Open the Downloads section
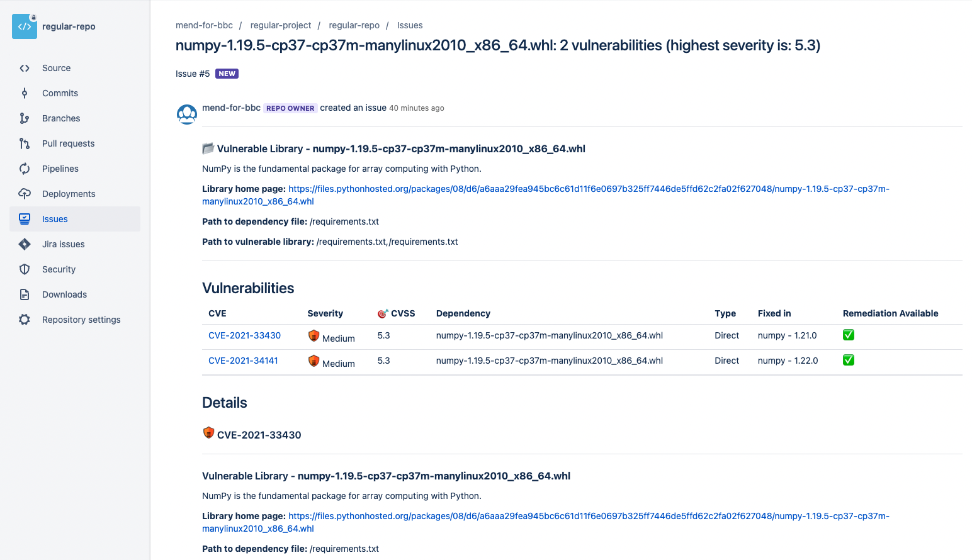Viewport: 972px width, 560px height. point(64,294)
